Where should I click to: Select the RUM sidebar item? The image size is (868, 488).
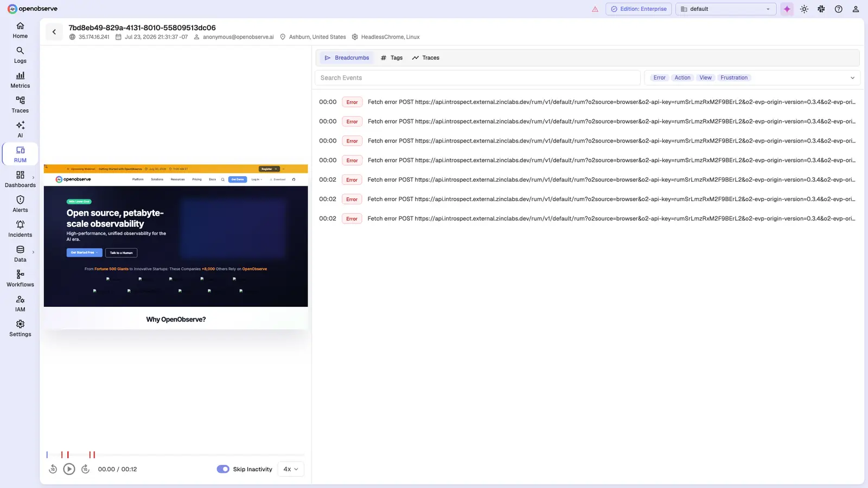[x=20, y=155]
